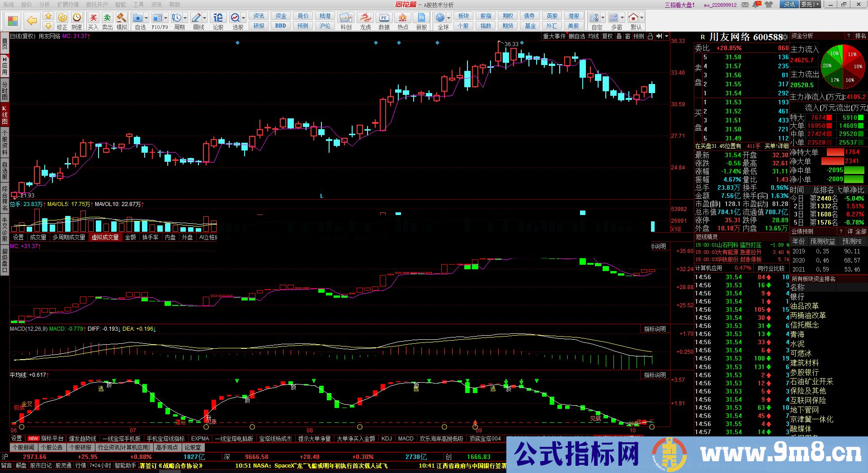
Task: Expand the 选股 dropdown arrow
Action: (243, 18)
